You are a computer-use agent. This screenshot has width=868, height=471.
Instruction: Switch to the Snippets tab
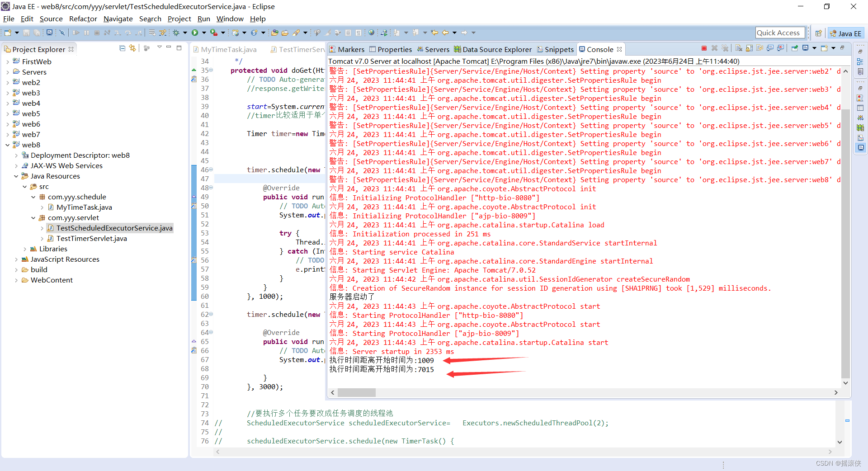555,49
